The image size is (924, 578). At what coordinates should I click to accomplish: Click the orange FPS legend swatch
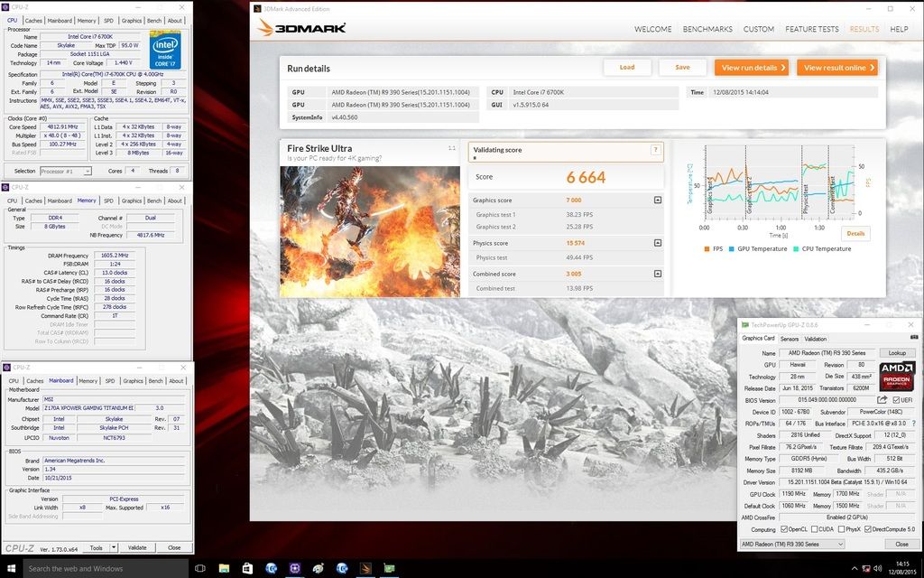coord(707,249)
